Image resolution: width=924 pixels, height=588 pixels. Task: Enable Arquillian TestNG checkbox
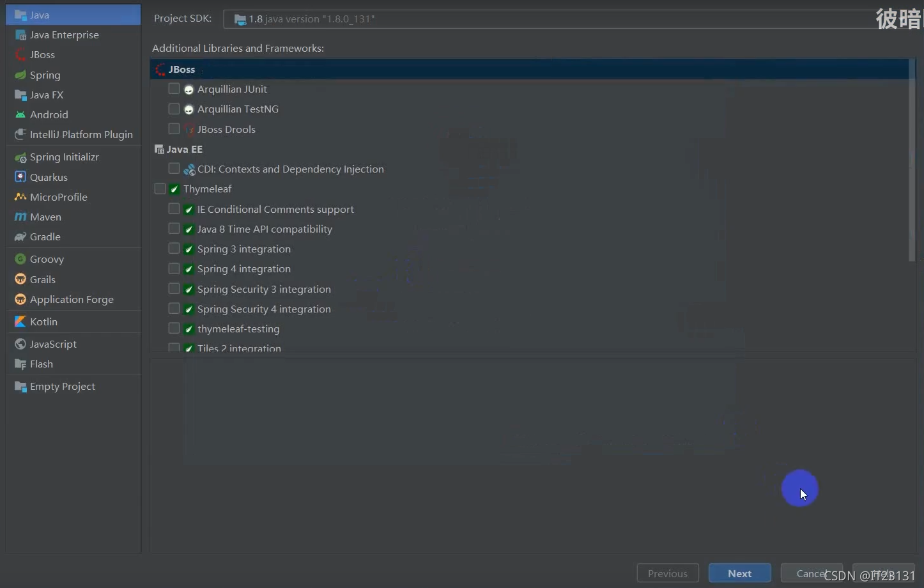click(x=174, y=109)
